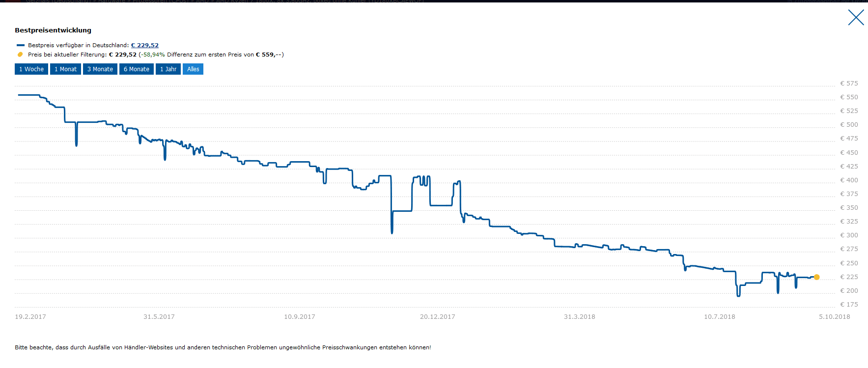
Task: Show price history for 3 Monate
Action: click(x=100, y=69)
